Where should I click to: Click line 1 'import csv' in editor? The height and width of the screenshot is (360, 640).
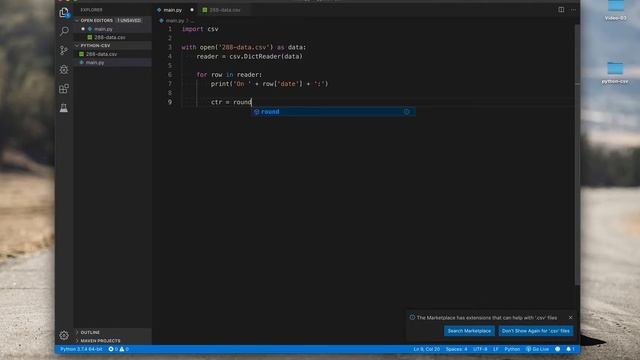pos(200,29)
